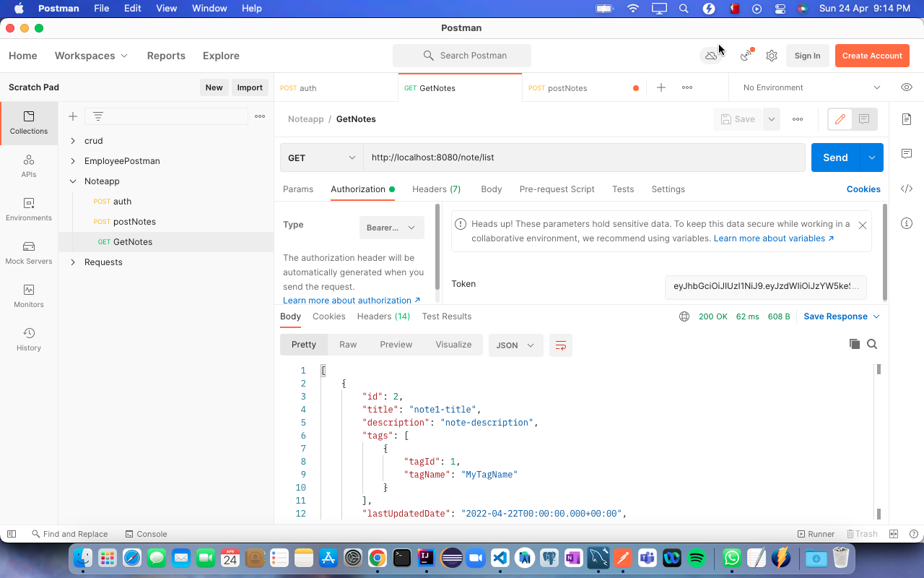Expand the crud collection
This screenshot has height=578, width=924.
(x=73, y=141)
